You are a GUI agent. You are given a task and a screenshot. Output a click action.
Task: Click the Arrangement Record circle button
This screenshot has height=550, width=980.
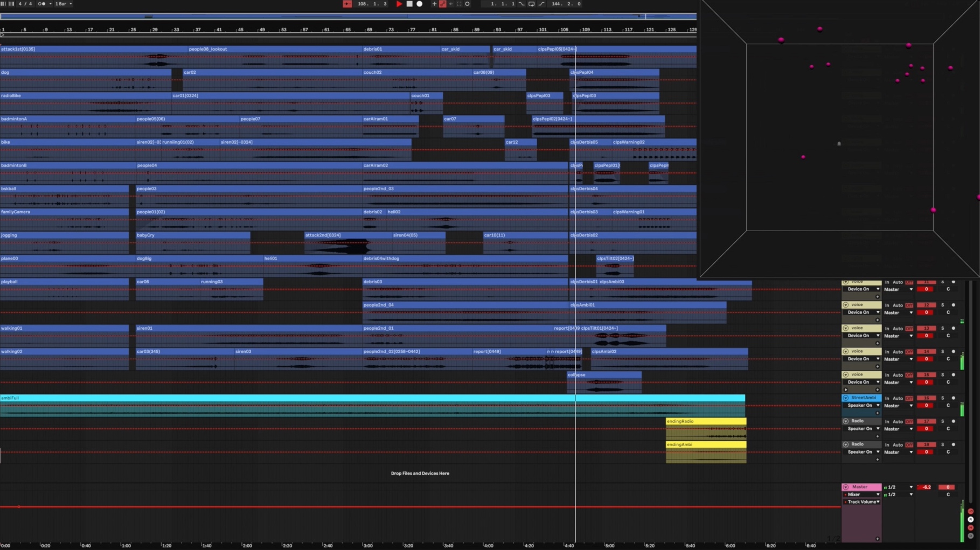[x=419, y=4]
